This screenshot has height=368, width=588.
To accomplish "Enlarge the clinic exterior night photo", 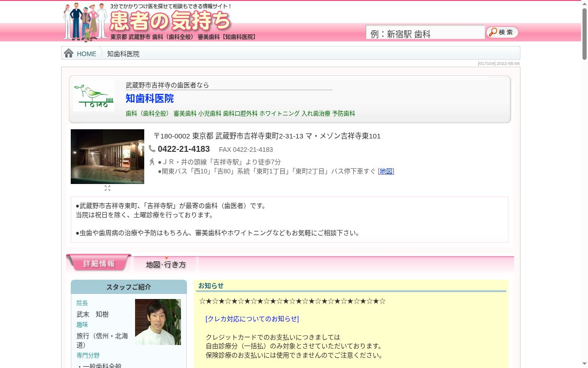I will click(x=107, y=156).
